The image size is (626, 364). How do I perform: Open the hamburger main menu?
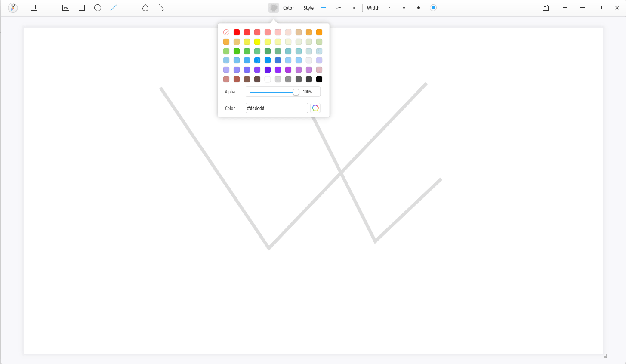coord(565,8)
